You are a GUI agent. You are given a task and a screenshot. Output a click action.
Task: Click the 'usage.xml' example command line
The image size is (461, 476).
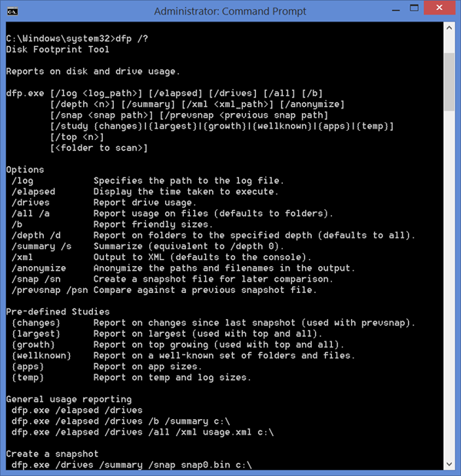click(x=143, y=432)
